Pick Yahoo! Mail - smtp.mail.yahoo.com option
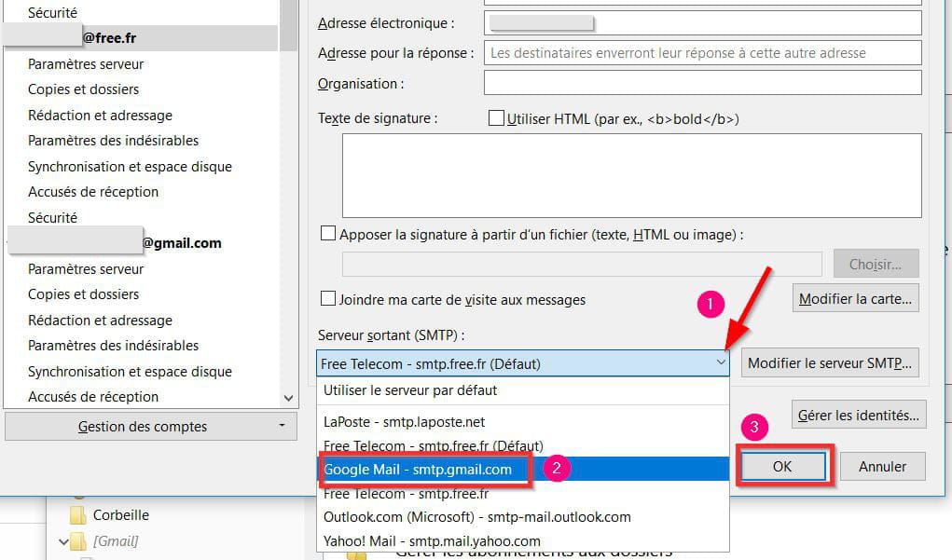Image resolution: width=952 pixels, height=560 pixels. pos(523,540)
